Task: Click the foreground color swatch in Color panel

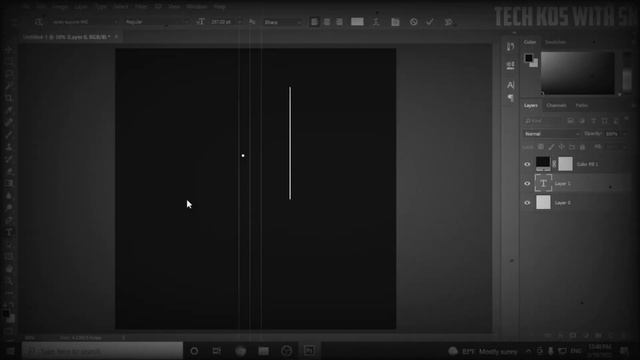Action: click(529, 58)
